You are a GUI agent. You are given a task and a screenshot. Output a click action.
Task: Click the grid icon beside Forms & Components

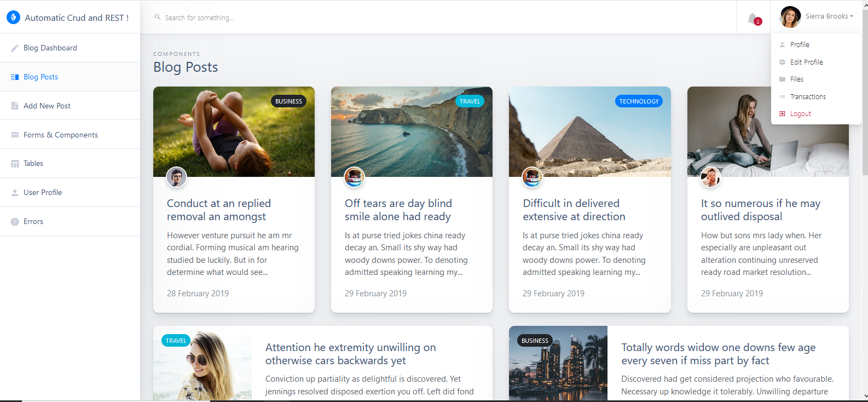pyautogui.click(x=15, y=135)
